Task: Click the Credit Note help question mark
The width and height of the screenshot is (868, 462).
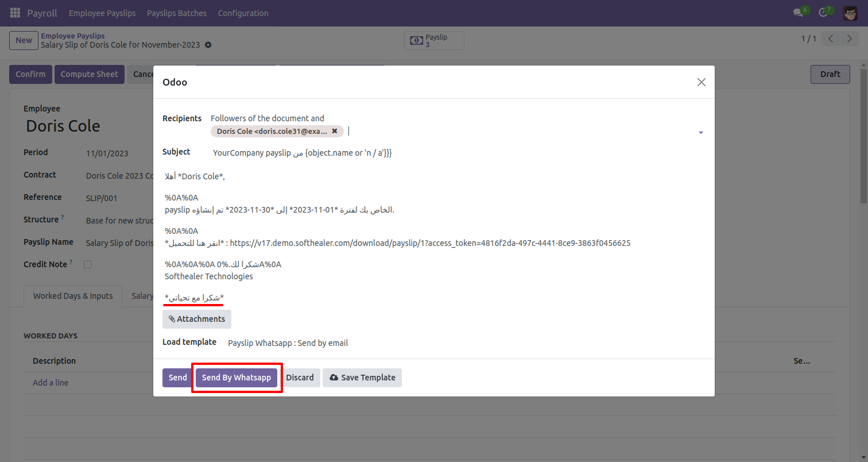Action: point(71,263)
